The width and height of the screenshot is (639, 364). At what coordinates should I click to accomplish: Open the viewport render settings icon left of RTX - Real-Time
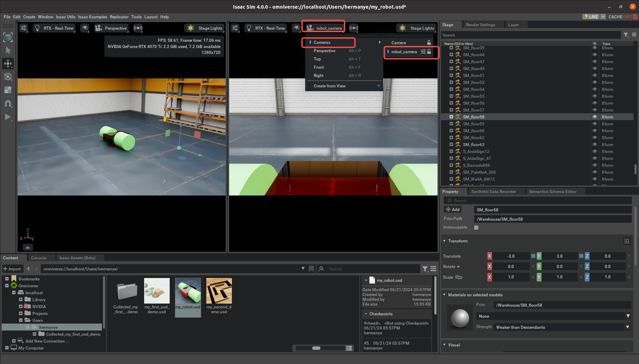pos(23,28)
